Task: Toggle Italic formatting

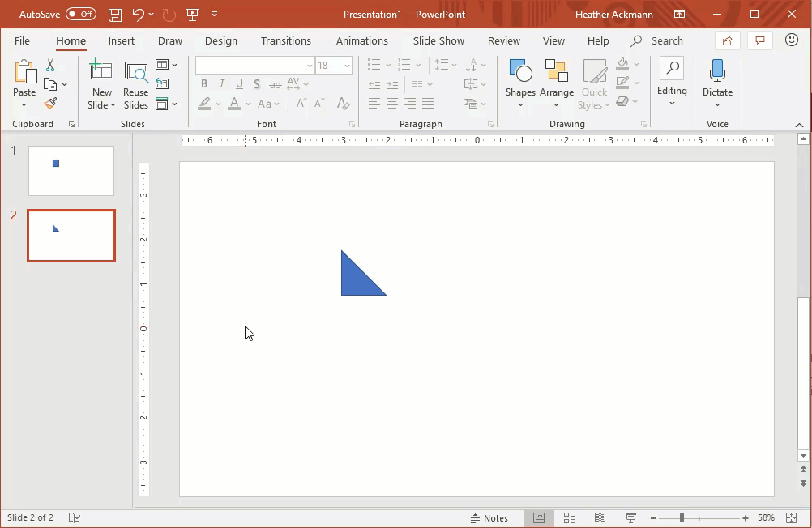Action: tap(221, 83)
